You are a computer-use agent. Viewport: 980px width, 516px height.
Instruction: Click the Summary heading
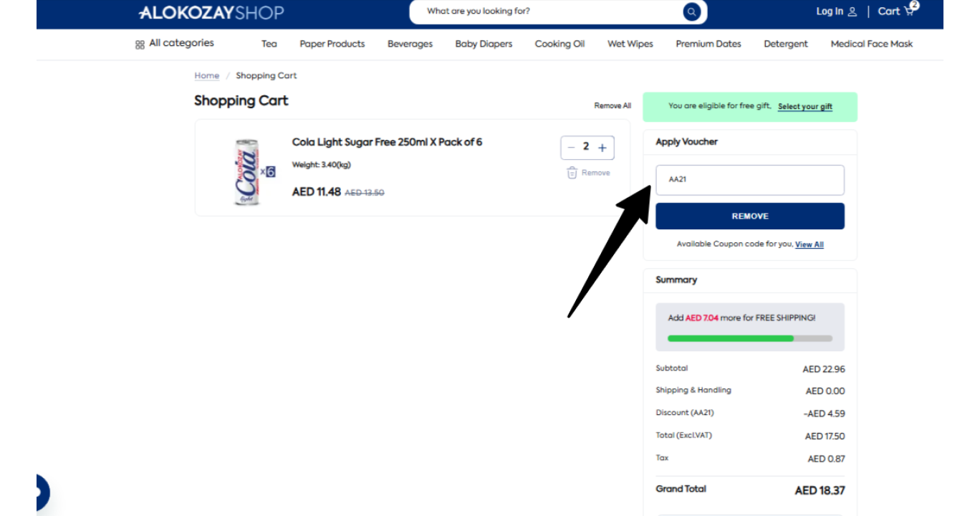(676, 280)
